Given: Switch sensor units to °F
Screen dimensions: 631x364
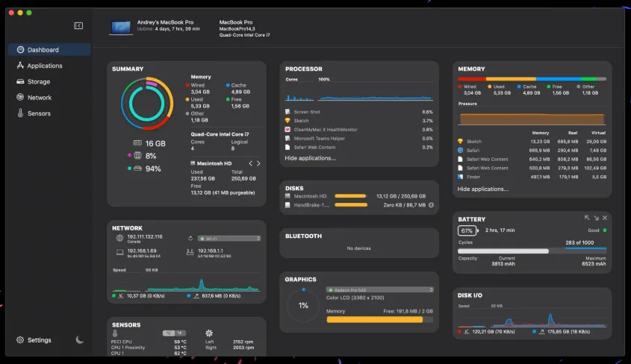Looking at the screenshot, I should [180, 333].
